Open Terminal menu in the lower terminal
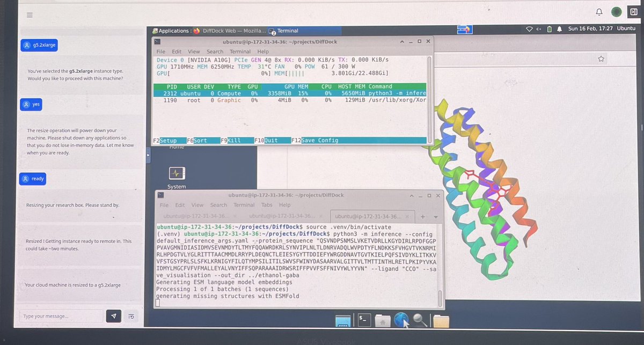The image size is (644, 345). point(244,205)
